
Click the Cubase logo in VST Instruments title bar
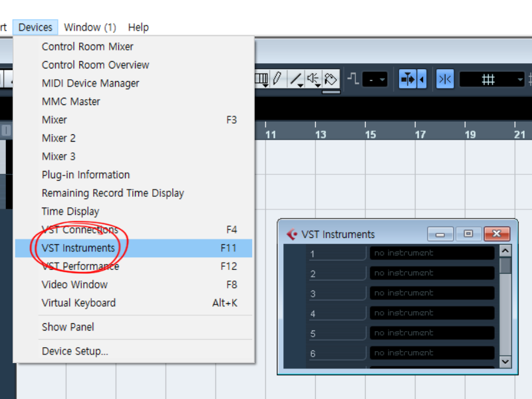coord(292,234)
